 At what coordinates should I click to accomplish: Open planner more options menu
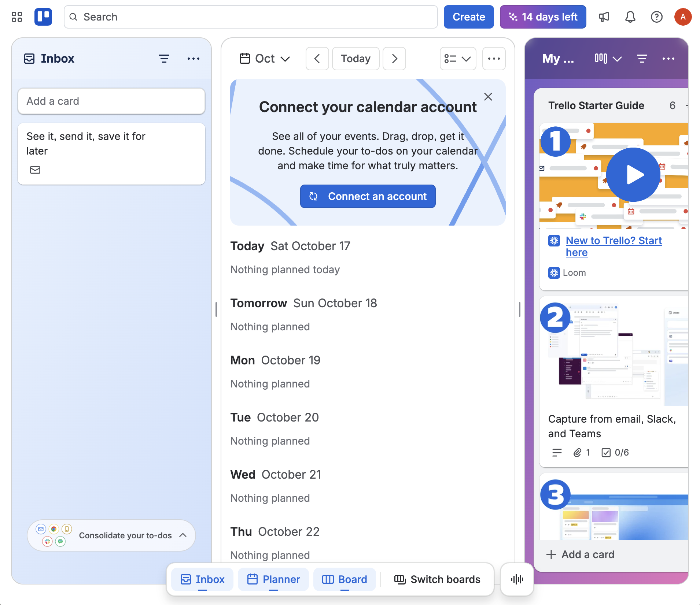click(x=494, y=59)
